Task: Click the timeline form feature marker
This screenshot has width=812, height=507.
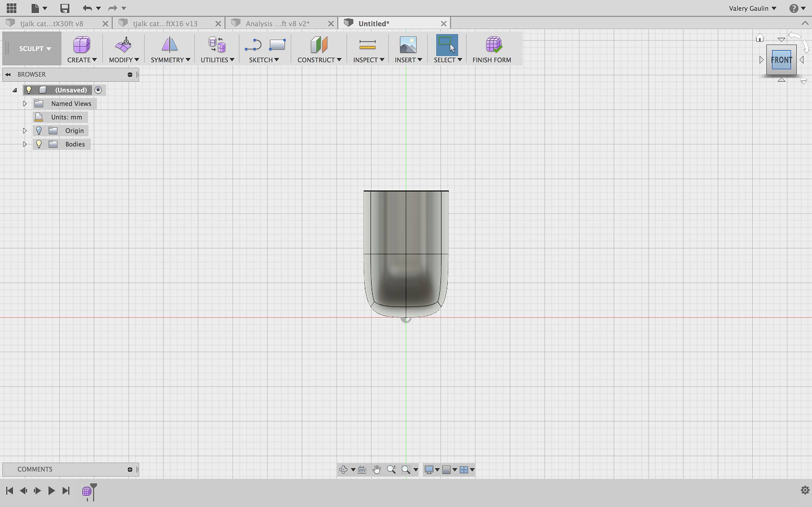Action: (87, 491)
